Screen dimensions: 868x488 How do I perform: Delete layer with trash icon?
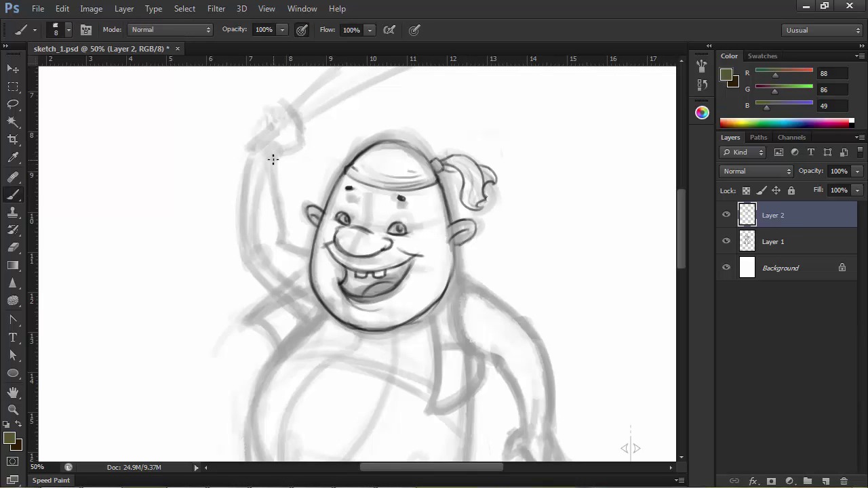coord(844,481)
